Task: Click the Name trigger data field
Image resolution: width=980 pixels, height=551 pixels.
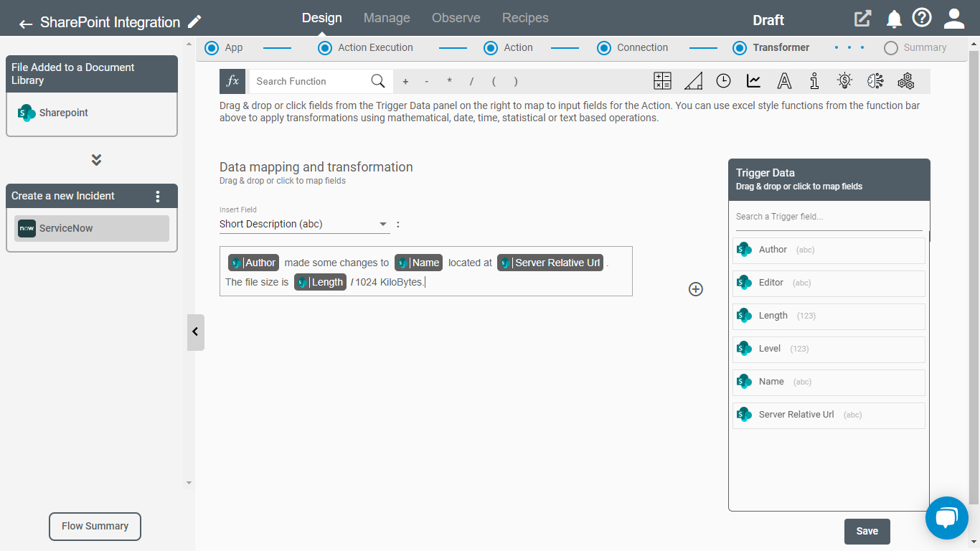Action: click(829, 382)
